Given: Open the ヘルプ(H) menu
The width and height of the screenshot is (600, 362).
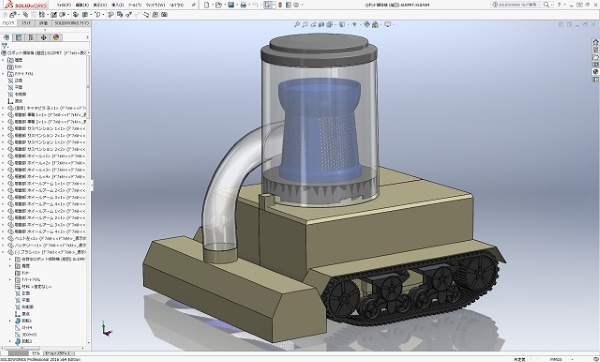Looking at the screenshot, I should pyautogui.click(x=176, y=5).
